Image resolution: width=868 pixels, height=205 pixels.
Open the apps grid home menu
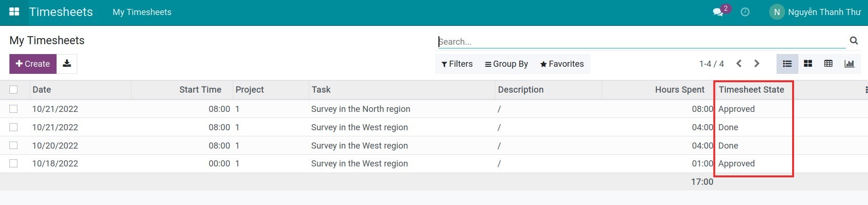click(x=14, y=12)
